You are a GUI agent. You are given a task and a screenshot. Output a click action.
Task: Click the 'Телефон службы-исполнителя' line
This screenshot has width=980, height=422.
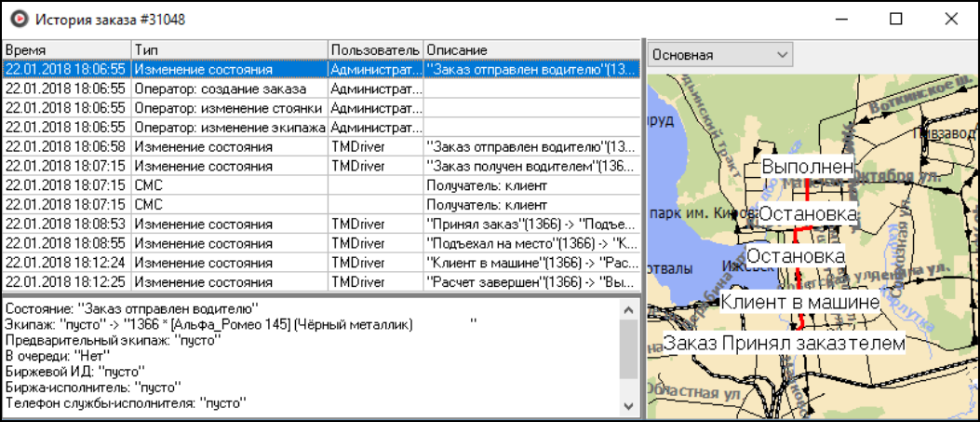point(124,402)
